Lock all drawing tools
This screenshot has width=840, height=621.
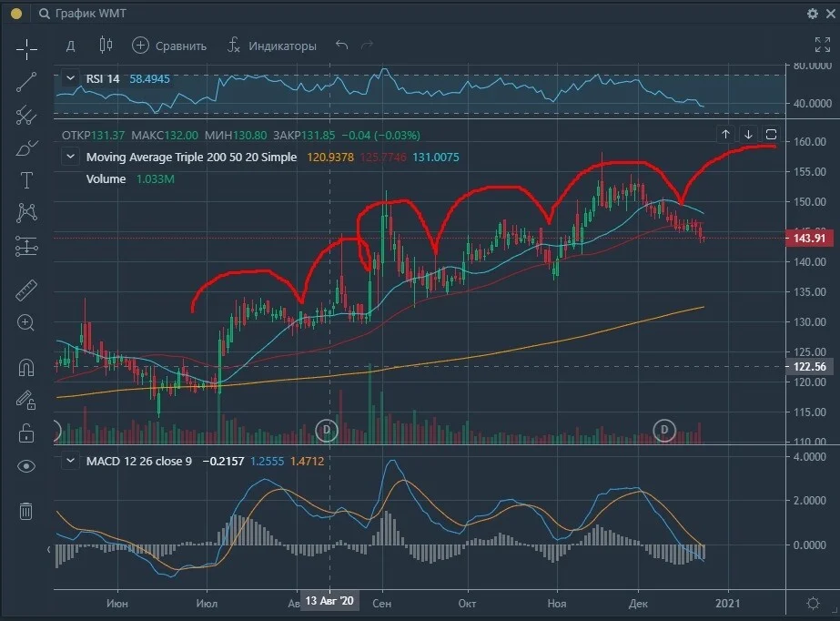coord(26,433)
